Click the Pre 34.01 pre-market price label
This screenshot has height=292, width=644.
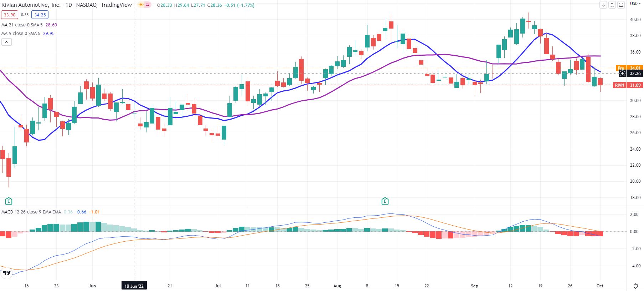(x=629, y=68)
